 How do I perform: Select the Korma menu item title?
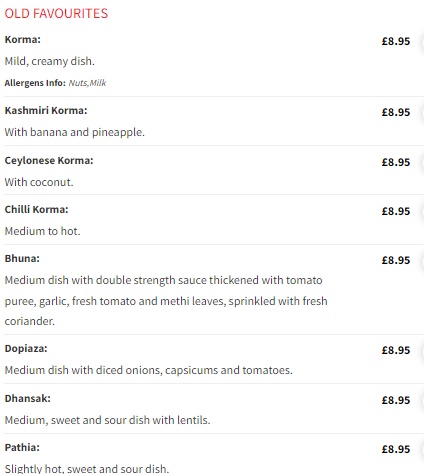click(x=23, y=40)
